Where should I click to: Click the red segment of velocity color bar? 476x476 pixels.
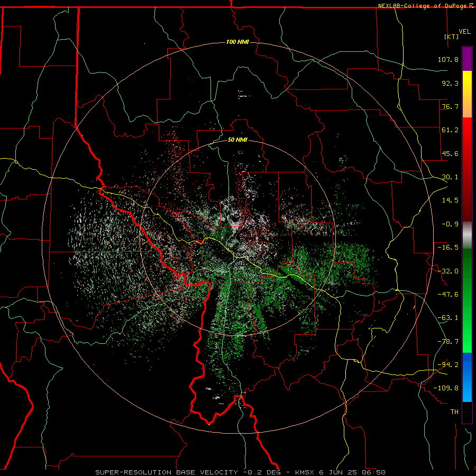click(467, 169)
